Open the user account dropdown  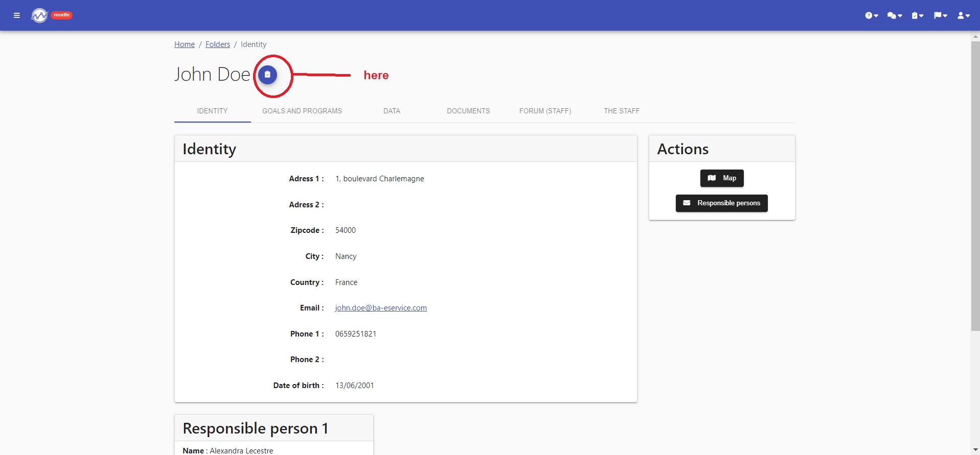[964, 15]
